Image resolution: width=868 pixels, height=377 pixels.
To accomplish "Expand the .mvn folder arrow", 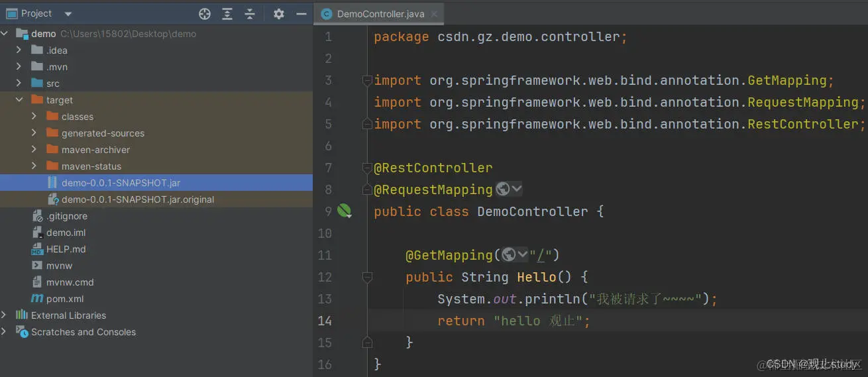I will [19, 67].
